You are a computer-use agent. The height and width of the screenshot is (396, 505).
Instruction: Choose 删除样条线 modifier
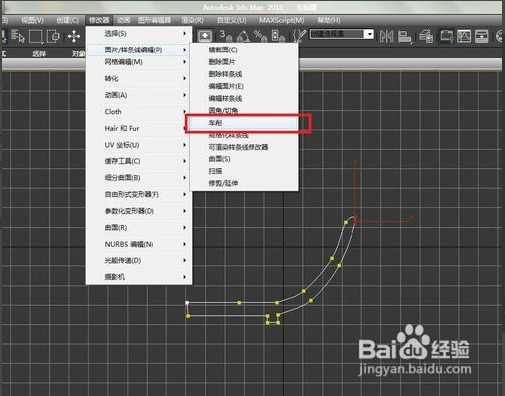click(x=244, y=74)
